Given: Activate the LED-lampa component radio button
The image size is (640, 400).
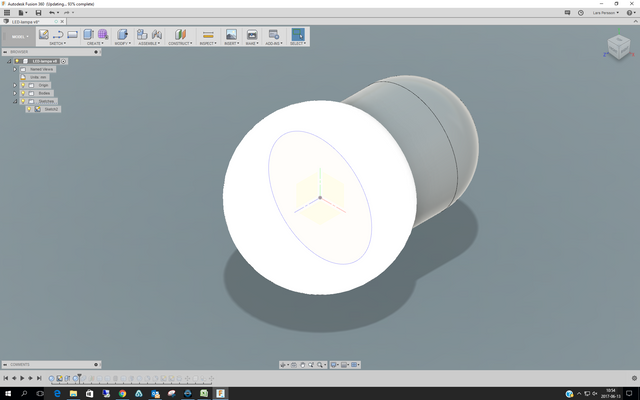Looking at the screenshot, I should coord(64,61).
